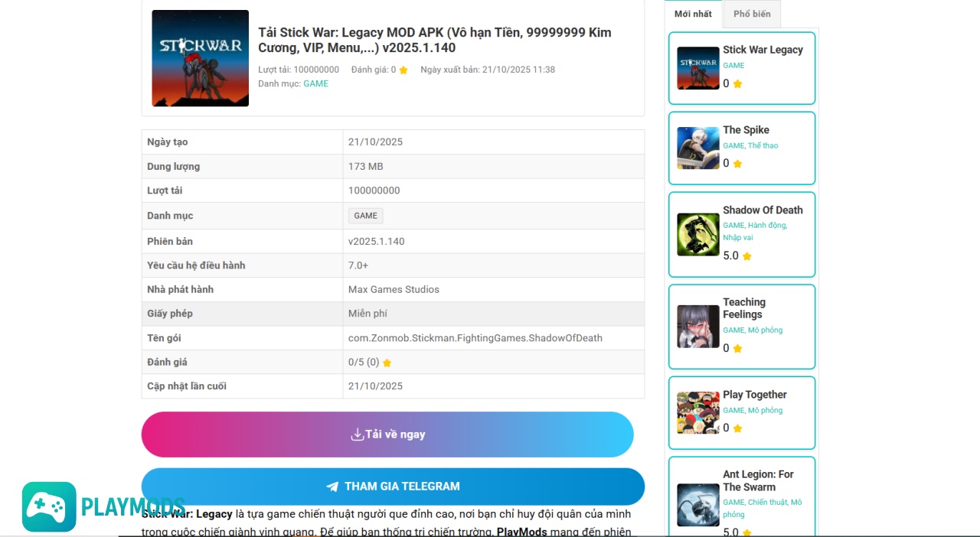This screenshot has height=537, width=980.
Task: Open Shadow Of Death game link
Action: pos(763,210)
